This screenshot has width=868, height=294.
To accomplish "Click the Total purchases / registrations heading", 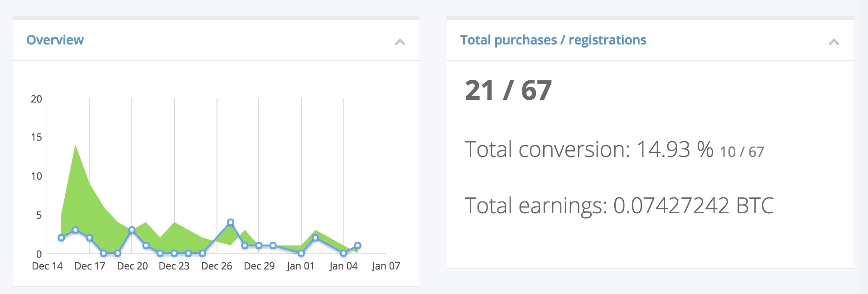I will [553, 40].
